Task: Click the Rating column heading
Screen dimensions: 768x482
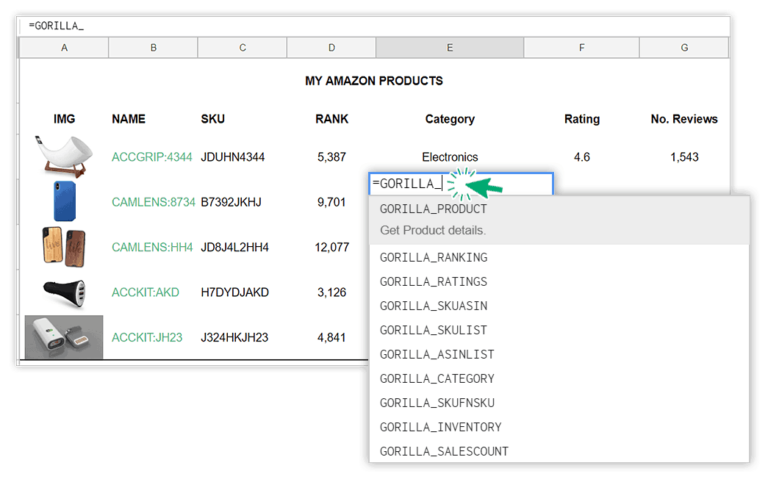Action: [x=582, y=119]
